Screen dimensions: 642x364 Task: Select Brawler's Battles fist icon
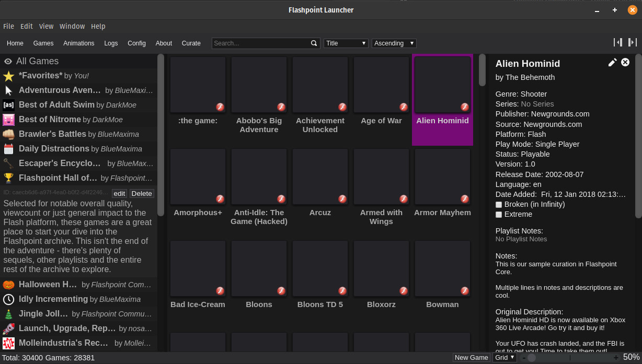[8, 134]
